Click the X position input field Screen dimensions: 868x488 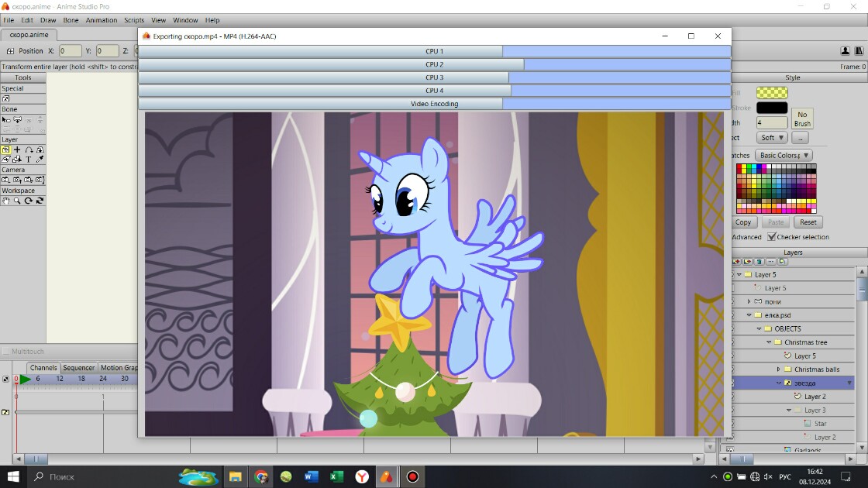[71, 51]
